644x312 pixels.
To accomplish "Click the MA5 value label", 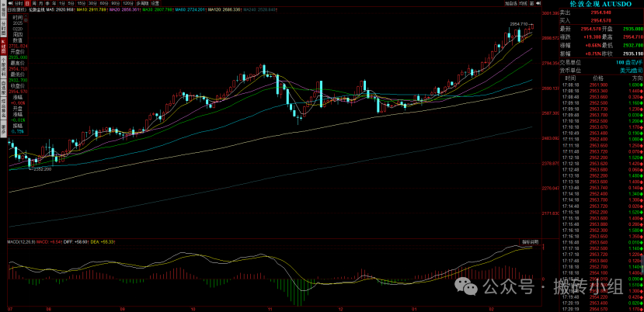I will [x=61, y=9].
